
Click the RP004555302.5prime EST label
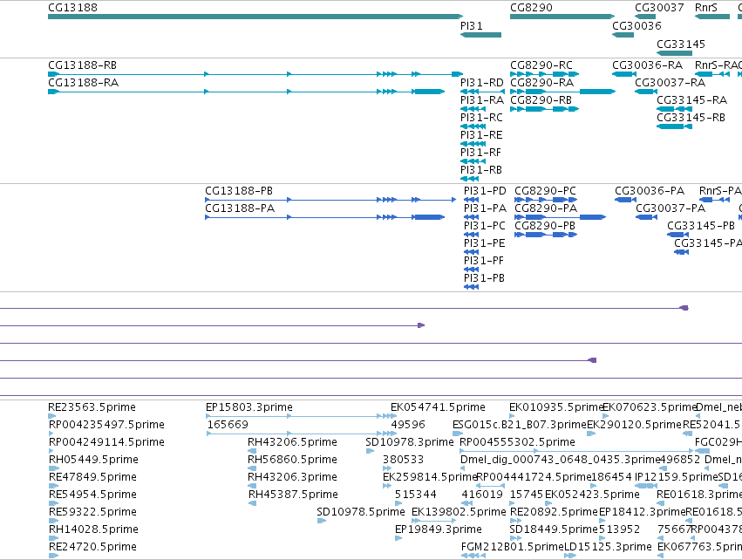pos(518,442)
